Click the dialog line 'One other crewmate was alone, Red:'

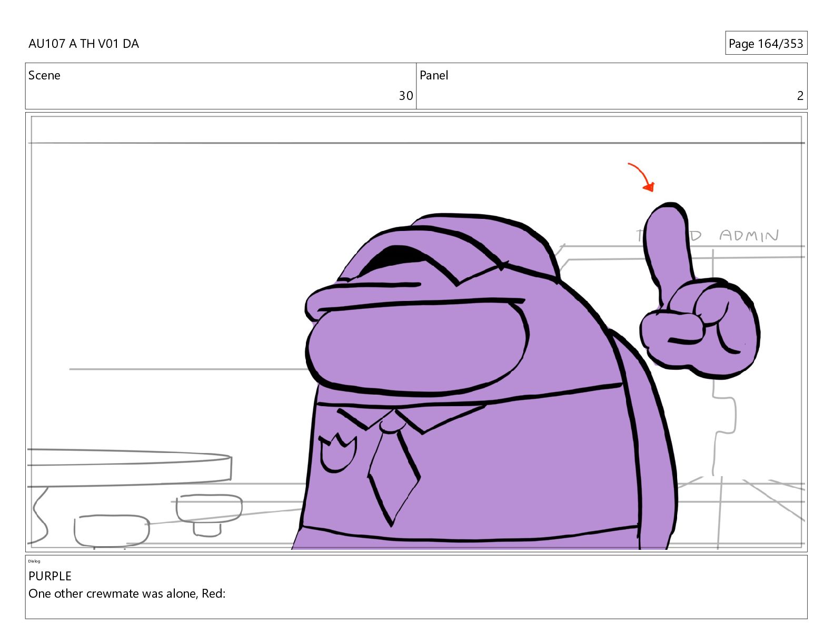point(127,593)
